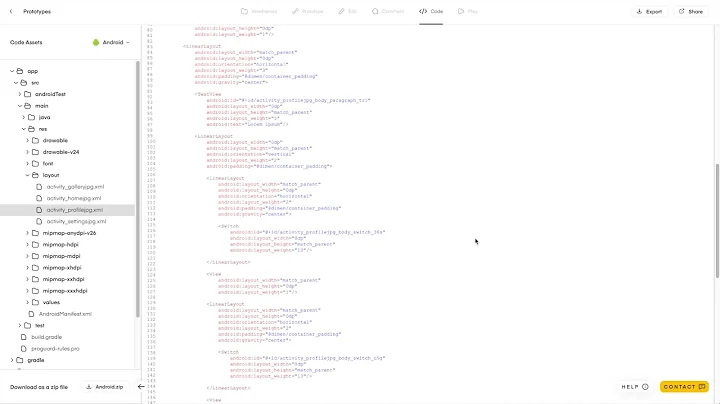This screenshot has height=404, width=720.
Task: Expand the values folder
Action: point(28,302)
